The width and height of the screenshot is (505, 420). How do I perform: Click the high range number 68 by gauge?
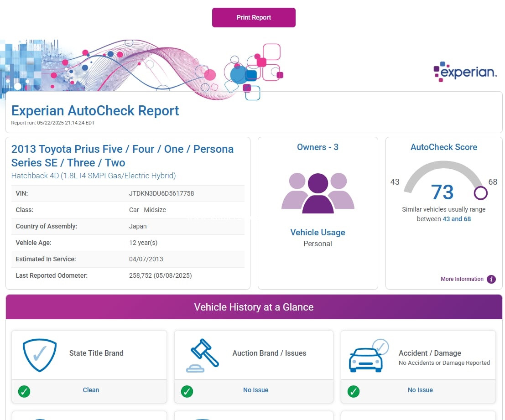click(493, 182)
